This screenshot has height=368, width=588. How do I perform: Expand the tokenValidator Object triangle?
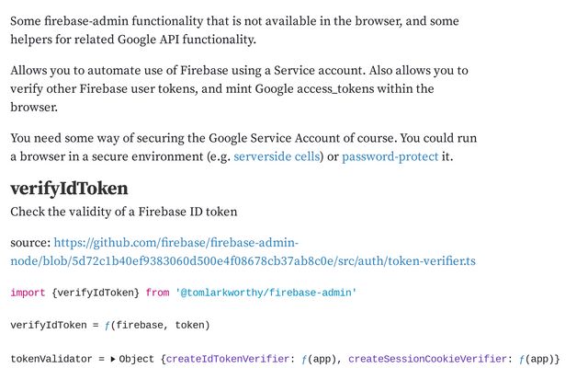[112, 359]
